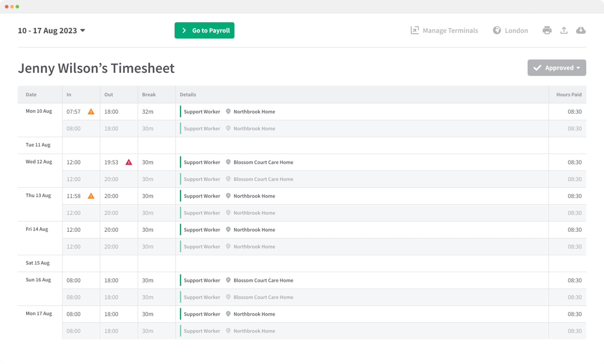The image size is (604, 364).
Task: Click the checkmark inside the Approved button
Action: (537, 68)
